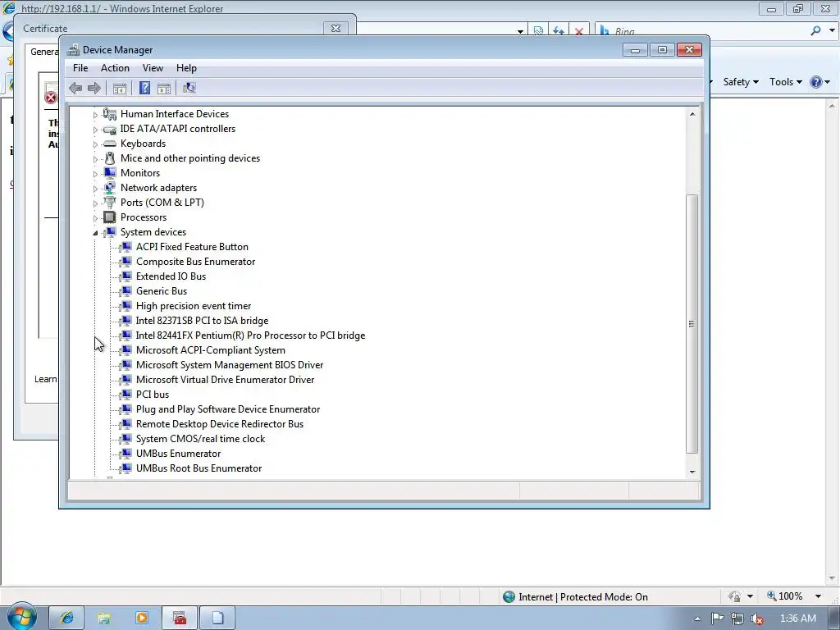This screenshot has width=840, height=630.
Task: Click the Device Manager scroll up arrow
Action: 692,114
